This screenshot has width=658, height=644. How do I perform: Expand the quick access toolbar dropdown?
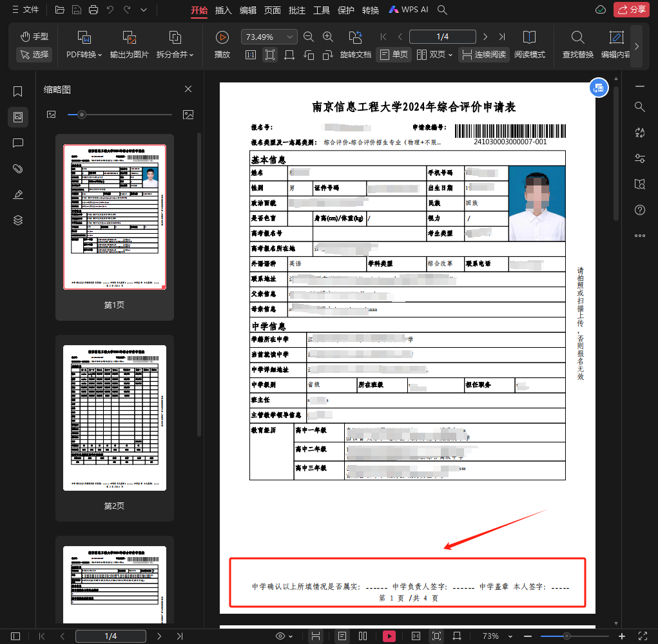(x=144, y=10)
